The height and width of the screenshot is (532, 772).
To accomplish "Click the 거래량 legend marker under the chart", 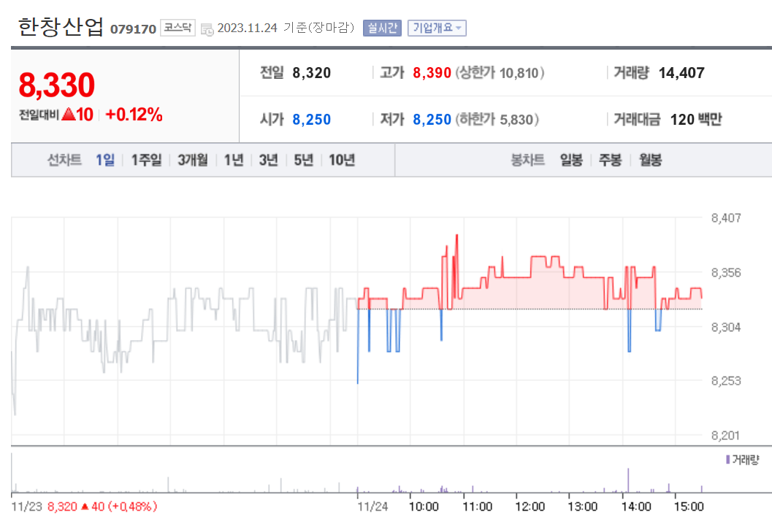I will (x=727, y=460).
